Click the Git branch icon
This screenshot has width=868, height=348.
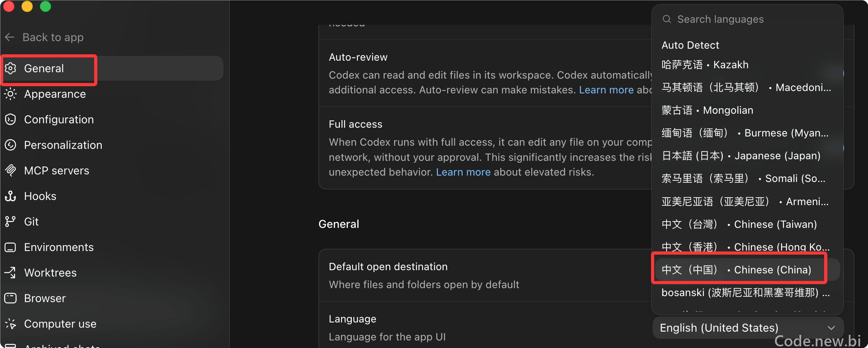[x=10, y=222]
